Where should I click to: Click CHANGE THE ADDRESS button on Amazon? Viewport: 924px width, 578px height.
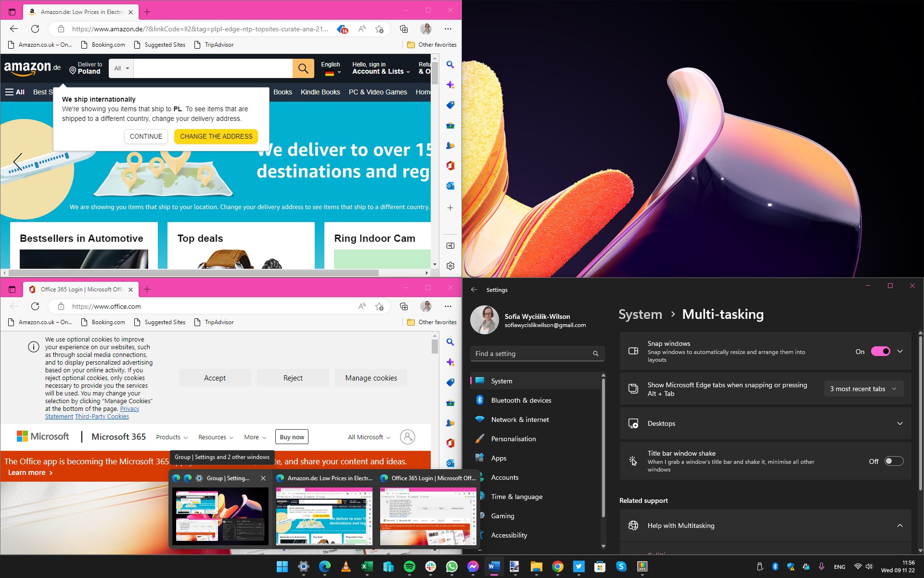(x=216, y=136)
